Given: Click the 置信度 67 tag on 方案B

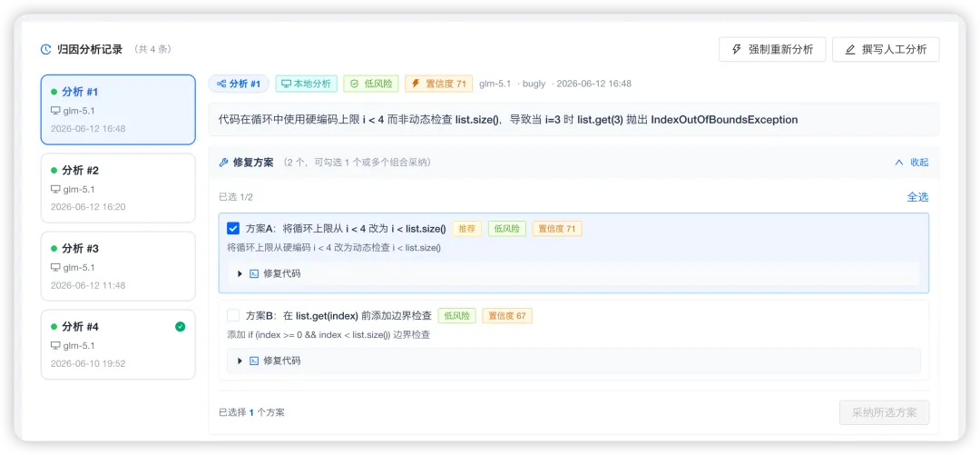Looking at the screenshot, I should [507, 315].
